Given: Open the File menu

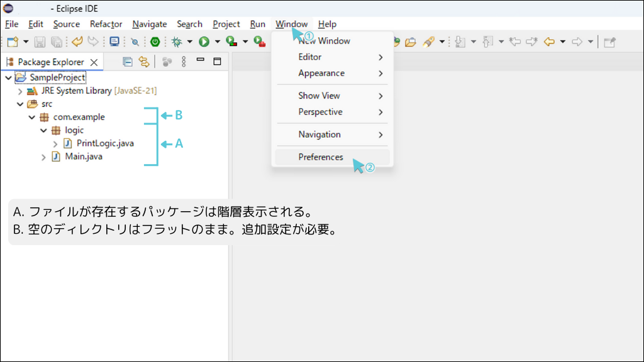Looking at the screenshot, I should (x=12, y=24).
